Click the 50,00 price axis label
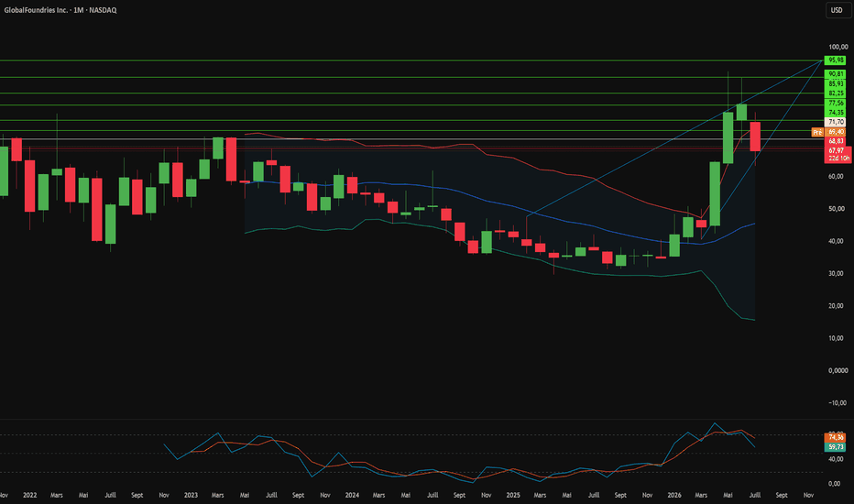The height and width of the screenshot is (504, 854). [838, 209]
